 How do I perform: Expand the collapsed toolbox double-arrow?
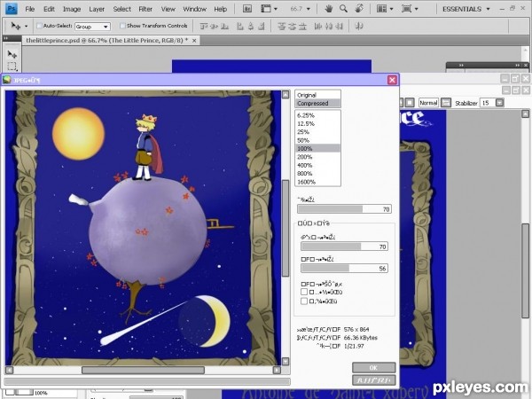point(6,38)
